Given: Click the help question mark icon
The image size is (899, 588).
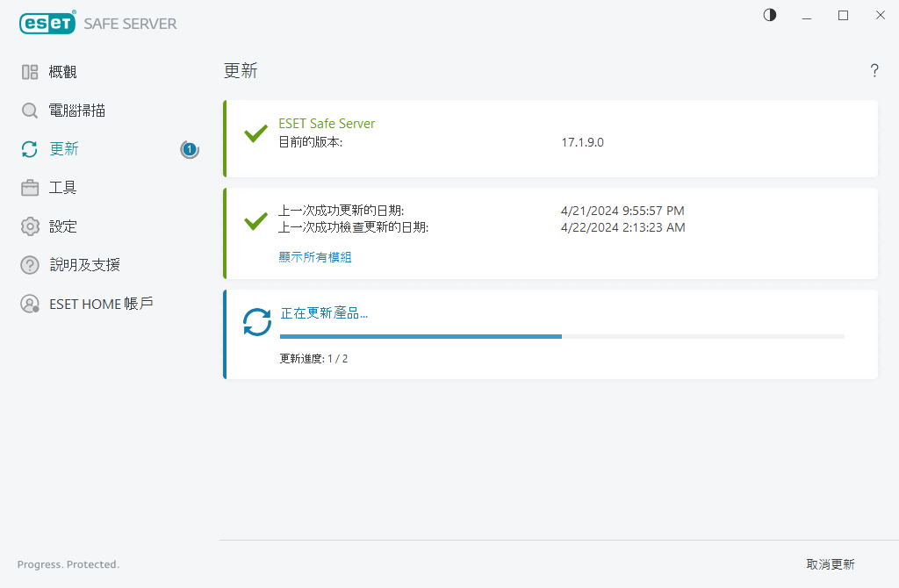Looking at the screenshot, I should [874, 71].
